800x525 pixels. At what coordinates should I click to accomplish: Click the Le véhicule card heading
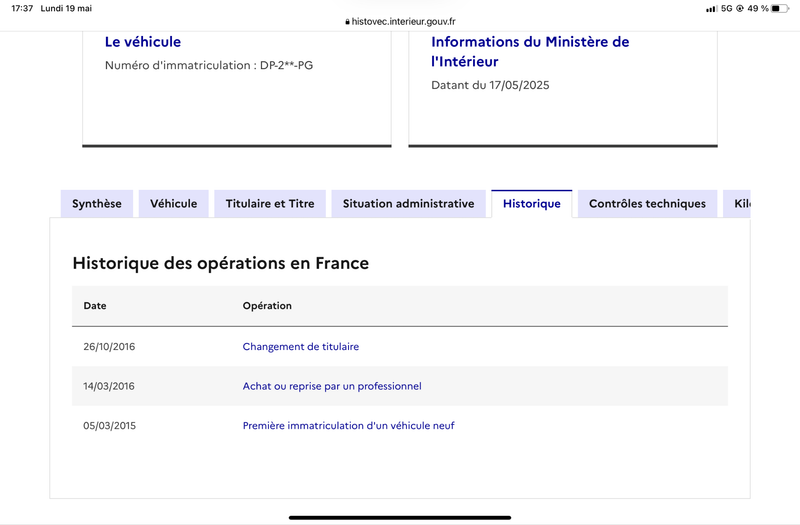click(143, 42)
